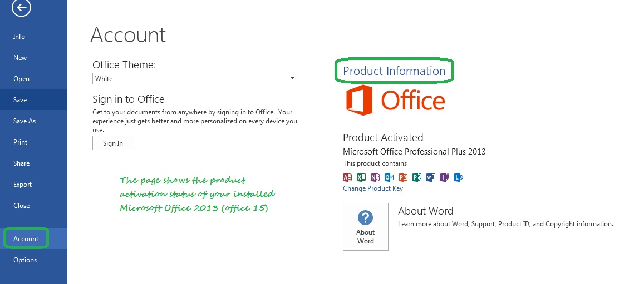Click the OneNote product icon
Screen dimensions: 644x284
coord(375,177)
